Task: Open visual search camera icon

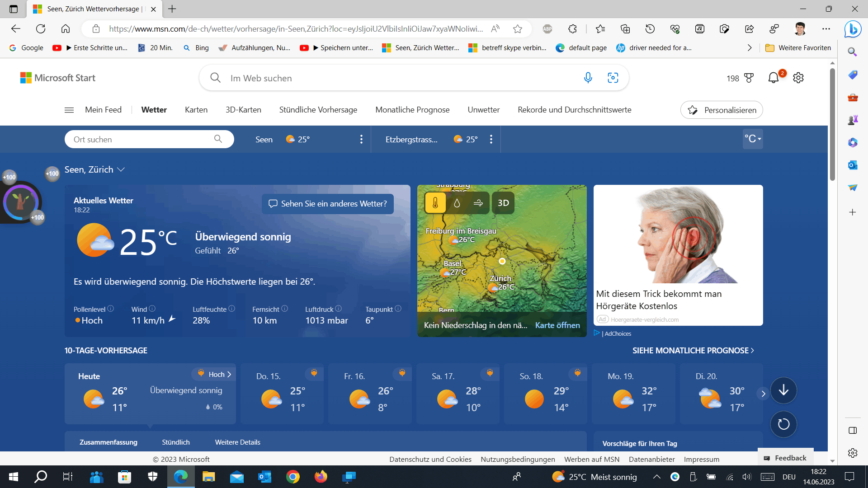Action: point(613,78)
